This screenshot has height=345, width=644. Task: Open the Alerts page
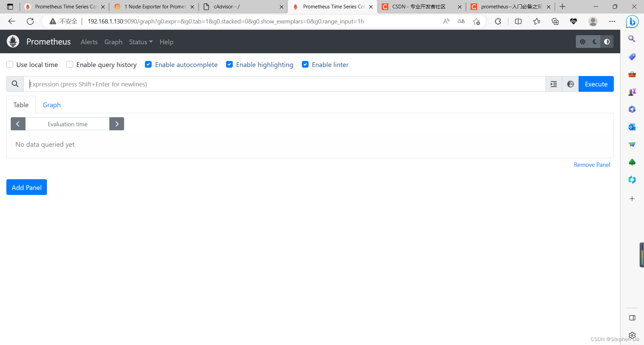point(89,42)
